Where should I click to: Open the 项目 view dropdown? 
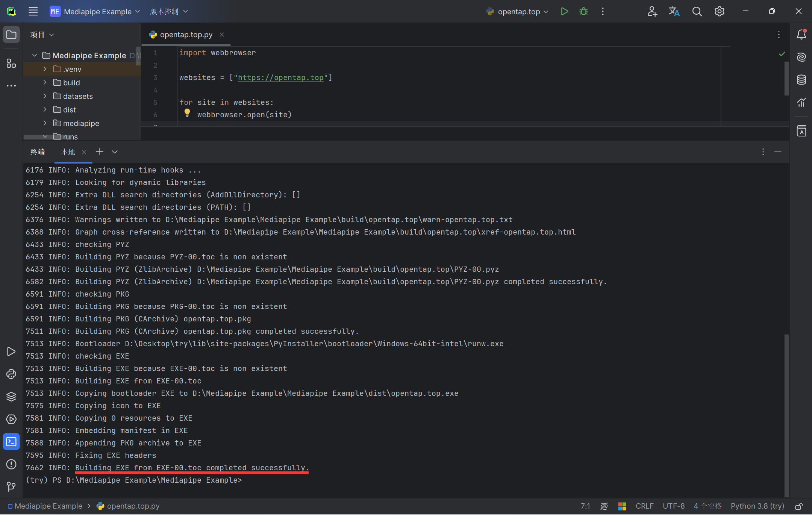(42, 35)
